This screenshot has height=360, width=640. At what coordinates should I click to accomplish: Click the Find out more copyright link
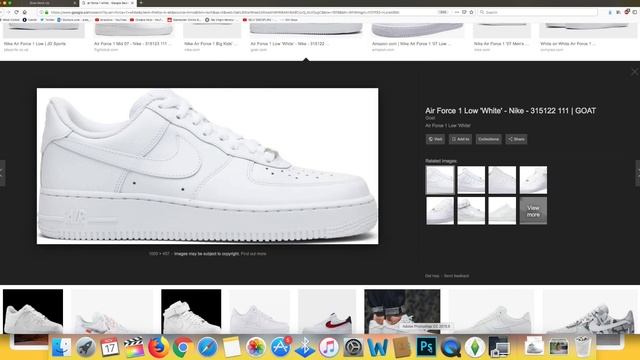coord(253,253)
